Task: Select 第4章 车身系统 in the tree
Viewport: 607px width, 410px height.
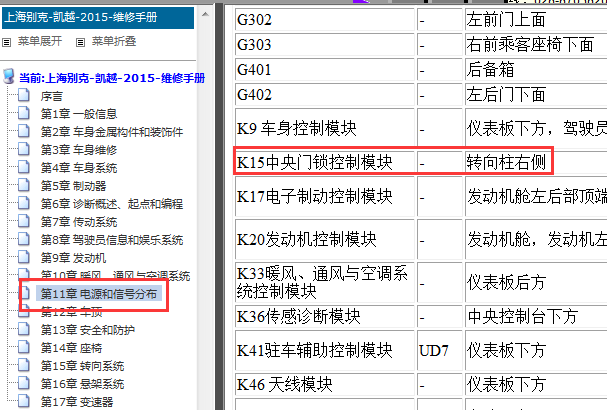Action: pyautogui.click(x=79, y=168)
